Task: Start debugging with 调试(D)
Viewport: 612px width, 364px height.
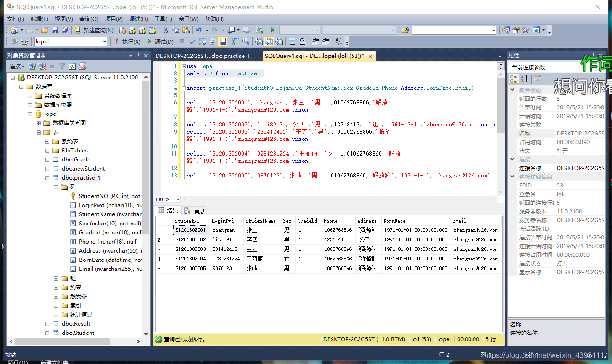Action: pyautogui.click(x=160, y=42)
